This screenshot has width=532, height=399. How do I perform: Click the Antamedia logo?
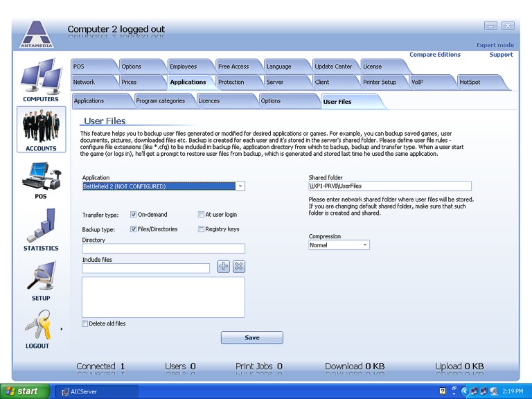(x=36, y=34)
